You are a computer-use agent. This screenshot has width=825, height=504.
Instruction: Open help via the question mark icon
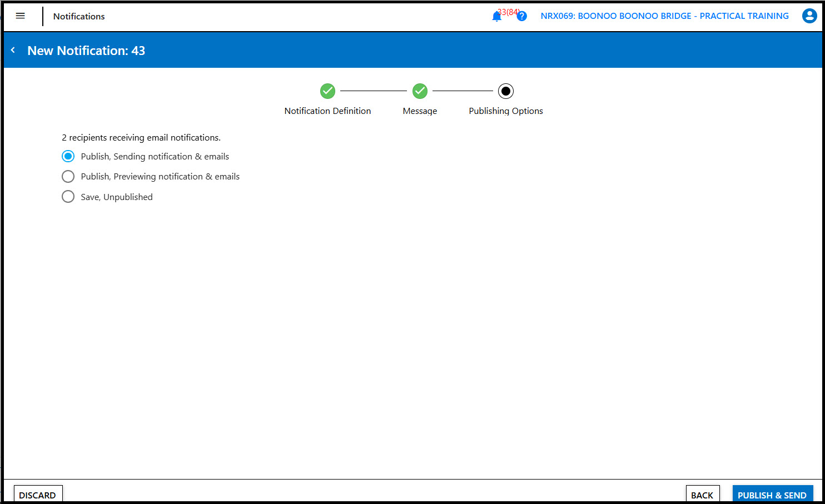(x=521, y=16)
